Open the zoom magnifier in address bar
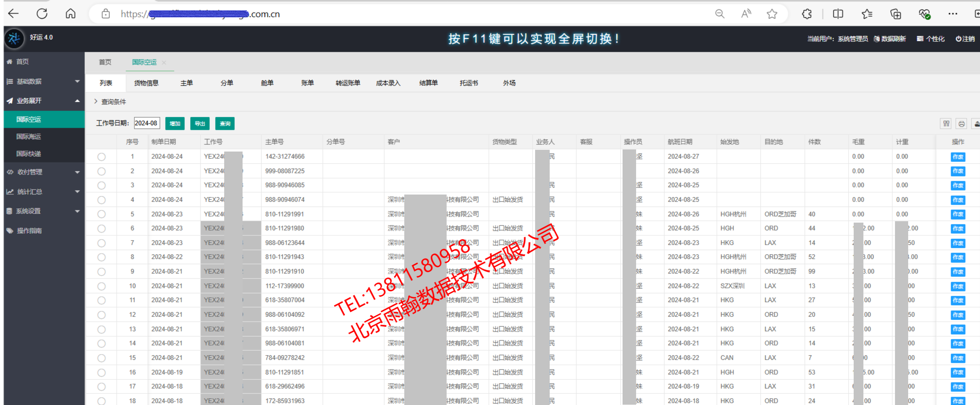This screenshot has width=980, height=405. [x=719, y=14]
